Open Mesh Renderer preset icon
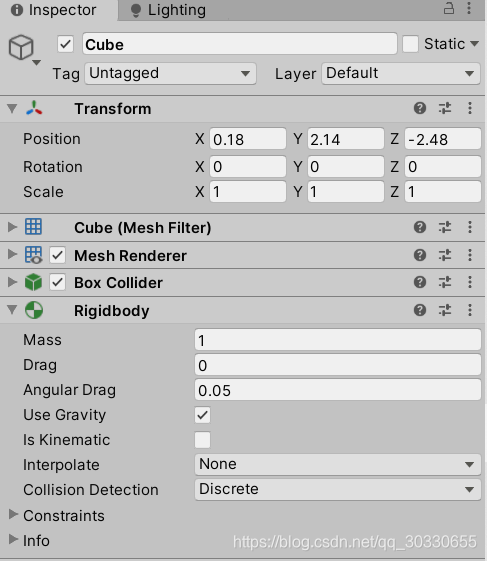 (x=445, y=255)
